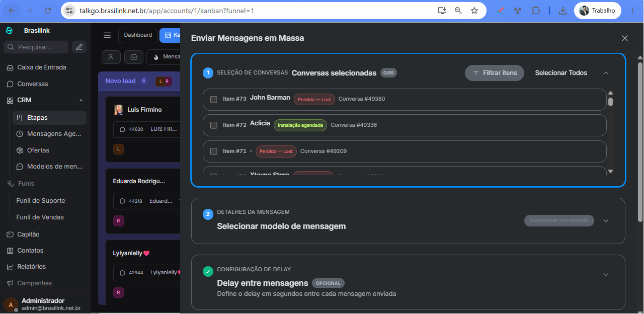Click the conversation list scrollbar thumb

(x=610, y=102)
